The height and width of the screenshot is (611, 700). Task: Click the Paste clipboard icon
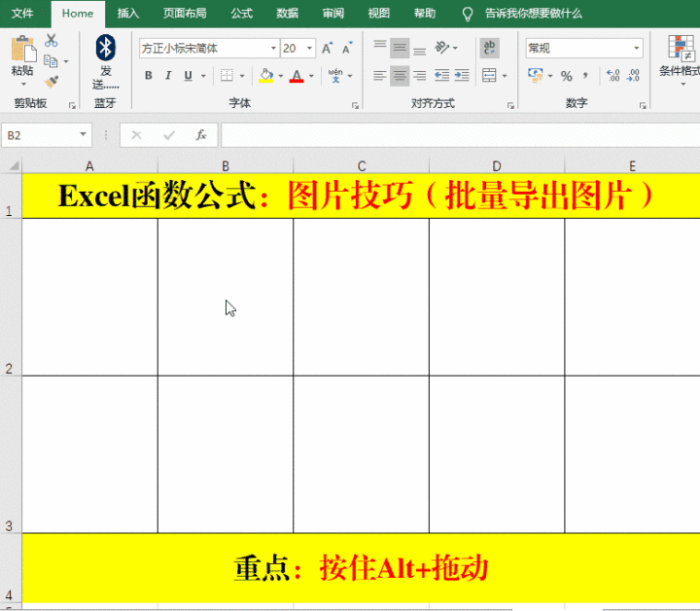23,49
